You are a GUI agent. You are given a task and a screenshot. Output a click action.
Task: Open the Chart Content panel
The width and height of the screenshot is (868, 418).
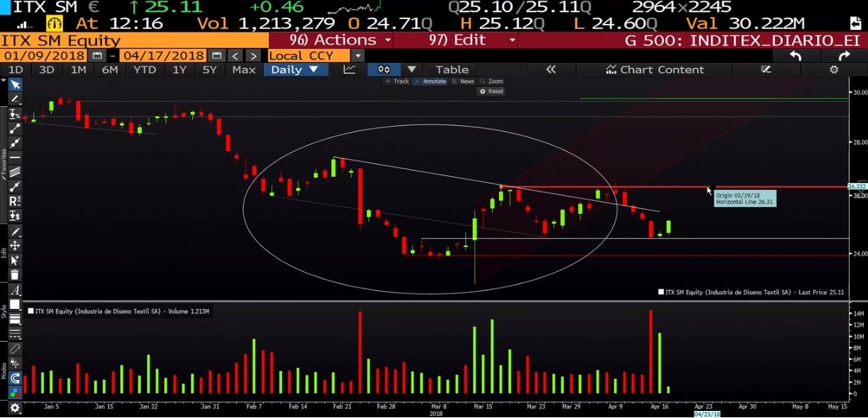pos(655,69)
